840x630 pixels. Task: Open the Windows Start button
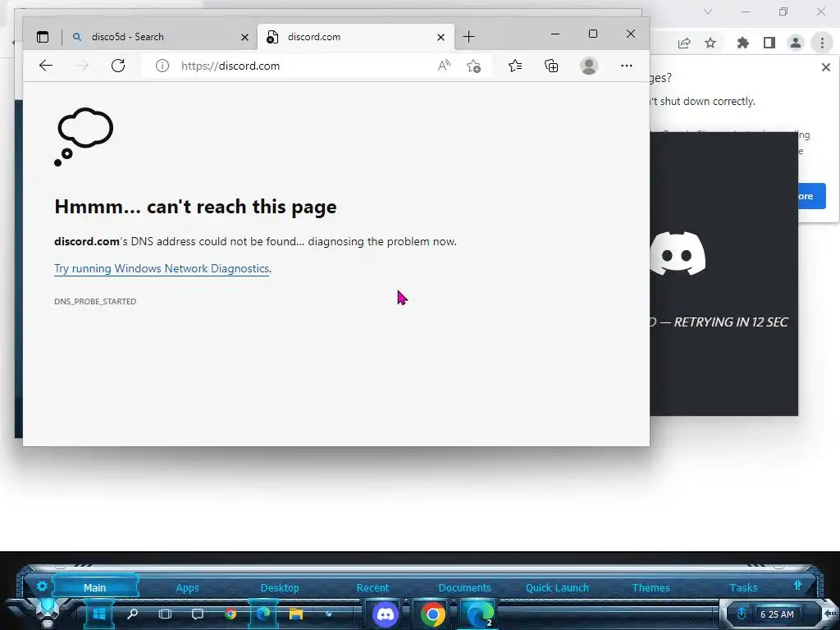coord(99,614)
